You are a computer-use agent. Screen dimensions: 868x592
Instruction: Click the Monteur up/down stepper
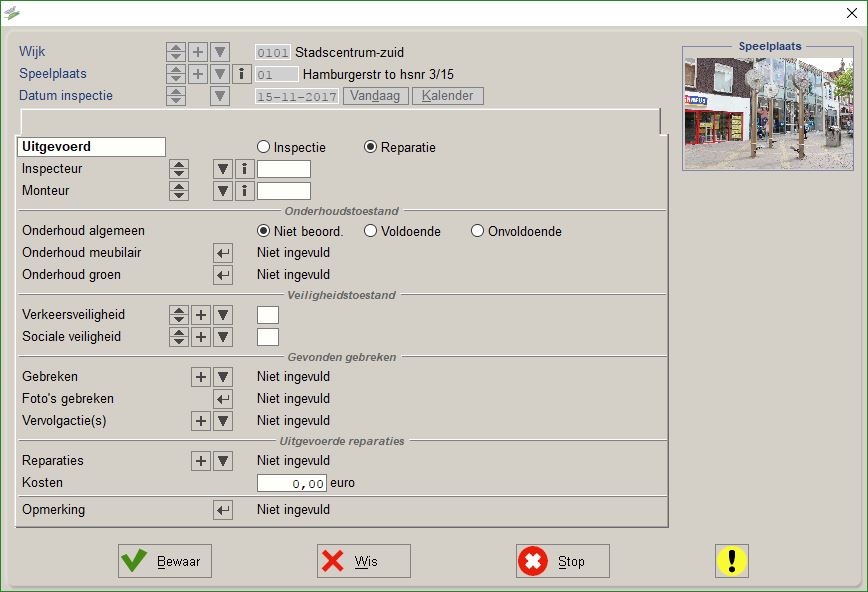(x=179, y=191)
